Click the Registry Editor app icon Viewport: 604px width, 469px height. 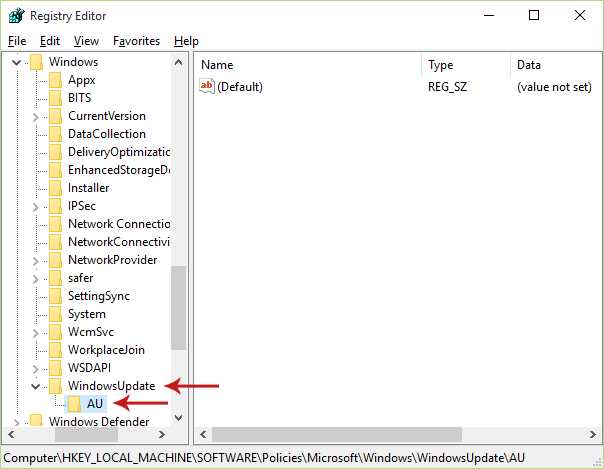17,16
